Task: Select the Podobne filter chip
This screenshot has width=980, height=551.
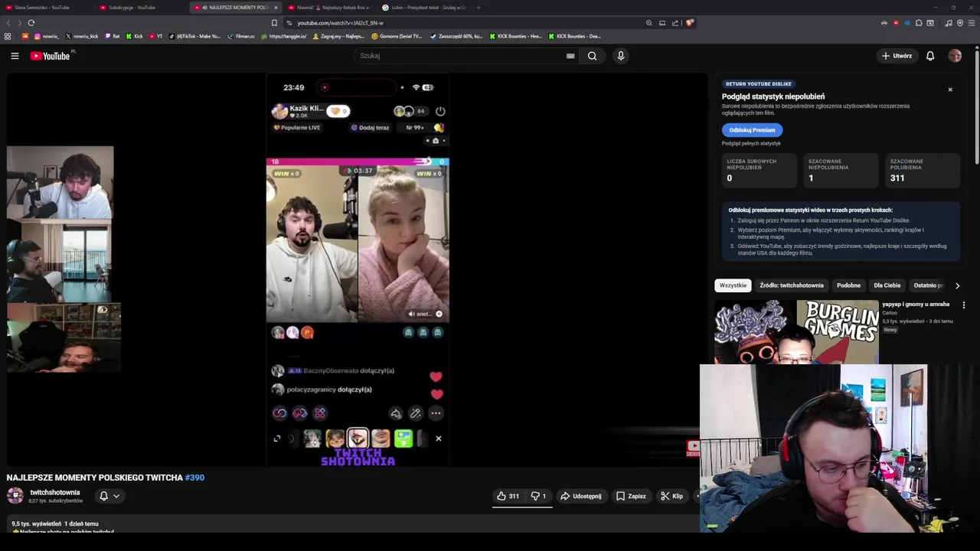Action: [x=848, y=285]
